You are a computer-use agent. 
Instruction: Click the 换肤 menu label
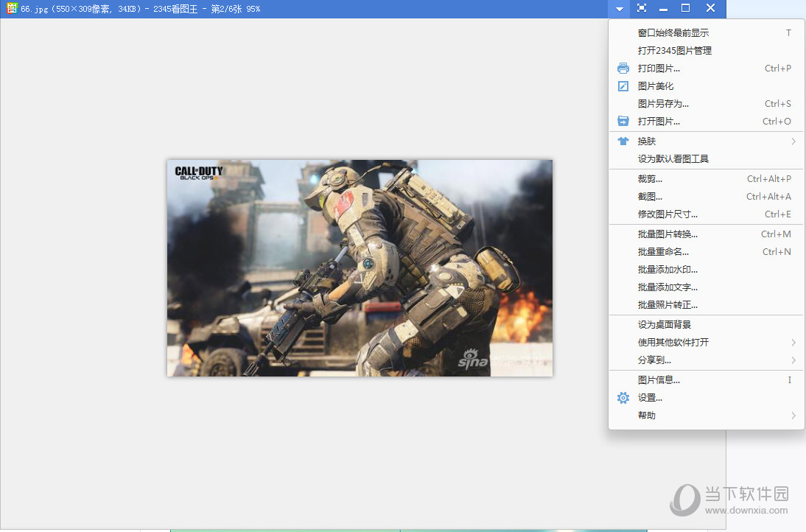647,141
